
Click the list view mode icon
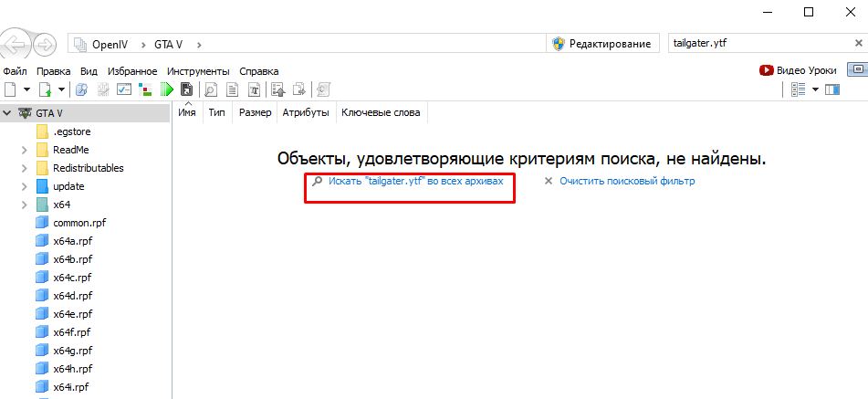[798, 89]
